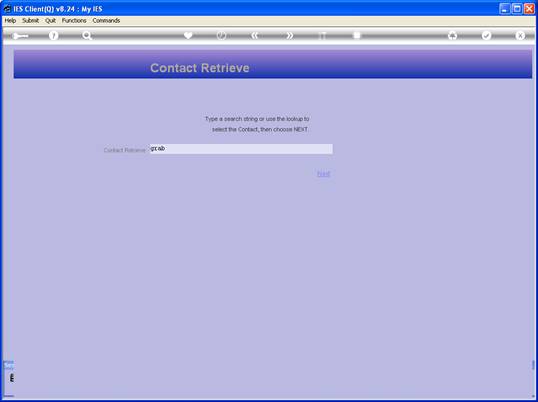Go forward with double right arrows
The width and height of the screenshot is (538, 402).
290,36
